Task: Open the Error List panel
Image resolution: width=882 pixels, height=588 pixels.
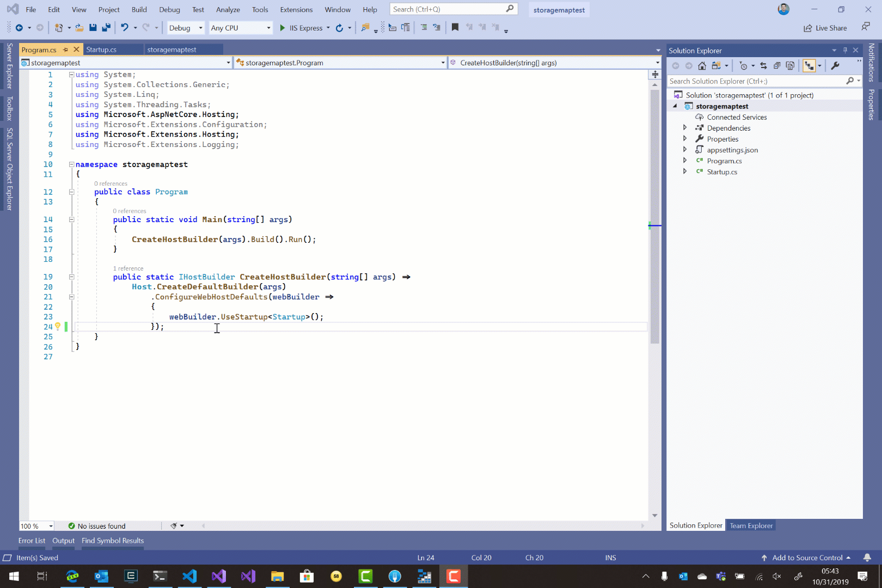Action: (x=32, y=540)
